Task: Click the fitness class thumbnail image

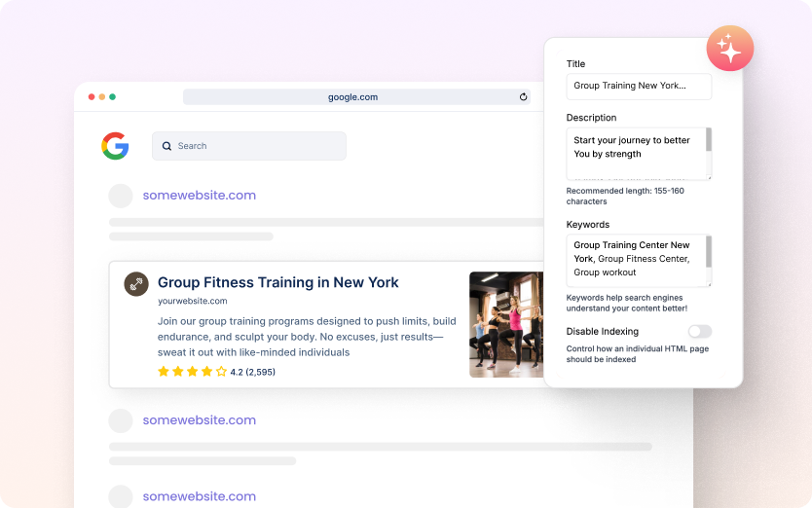Action: click(505, 324)
